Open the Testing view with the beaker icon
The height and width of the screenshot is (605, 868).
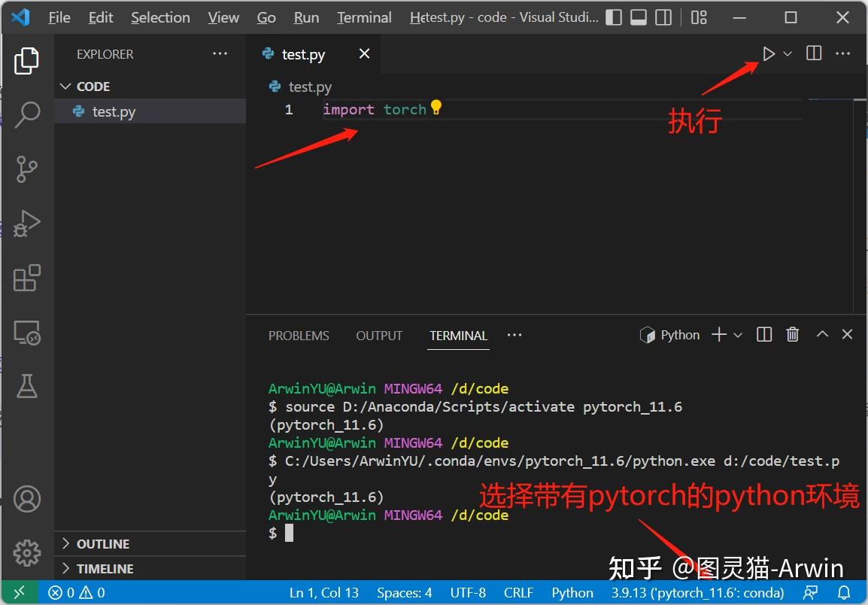pyautogui.click(x=27, y=386)
